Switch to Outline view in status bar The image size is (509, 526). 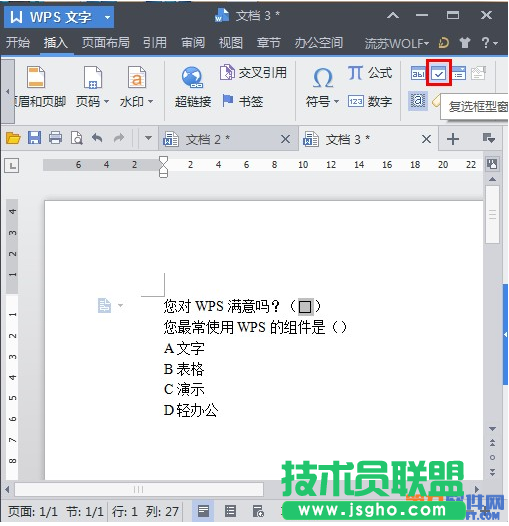point(230,512)
